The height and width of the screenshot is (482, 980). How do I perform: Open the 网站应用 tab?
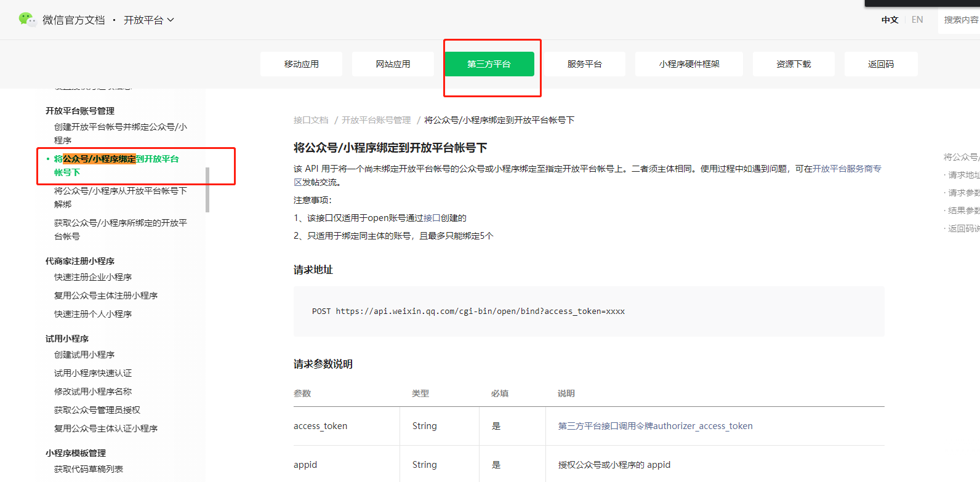(393, 64)
